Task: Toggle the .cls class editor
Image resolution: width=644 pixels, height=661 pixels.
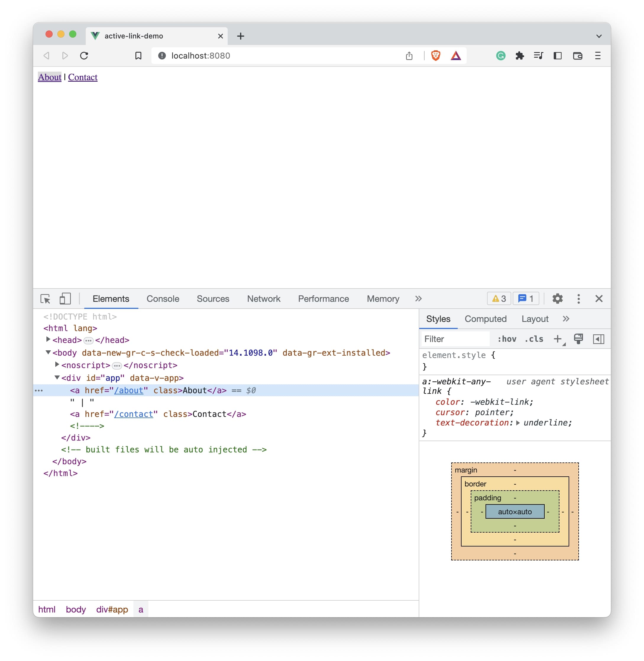Action: tap(534, 339)
